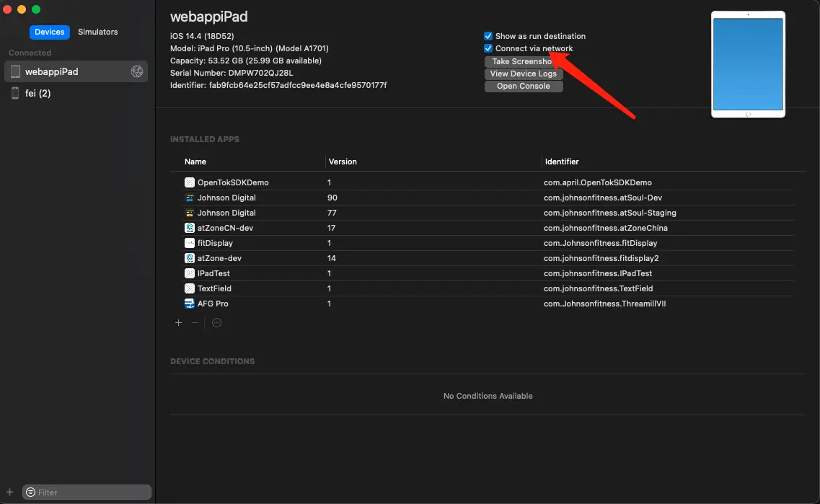820x504 pixels.
Task: Click the TextField app icon
Action: click(x=189, y=288)
